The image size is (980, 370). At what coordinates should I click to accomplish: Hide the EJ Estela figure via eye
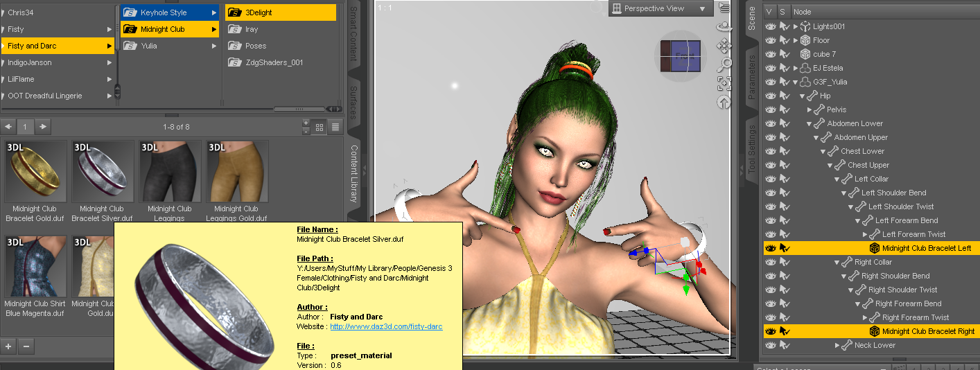point(770,68)
